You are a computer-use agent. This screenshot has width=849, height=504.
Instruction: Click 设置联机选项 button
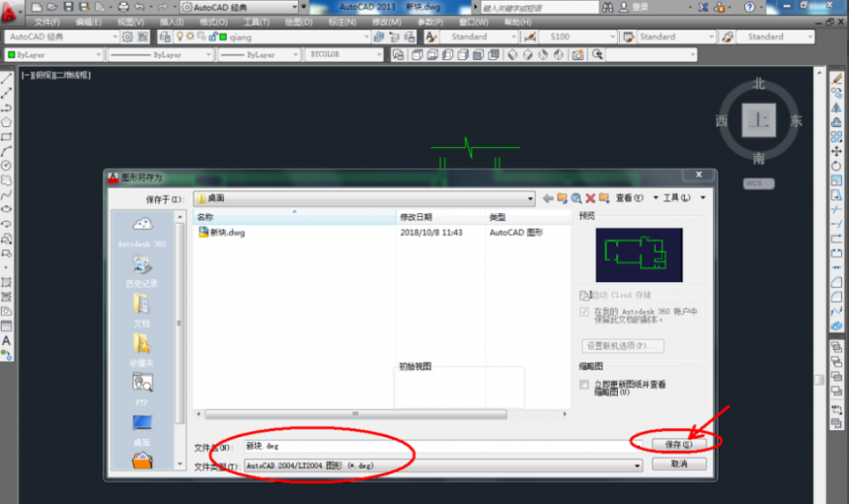click(x=623, y=345)
